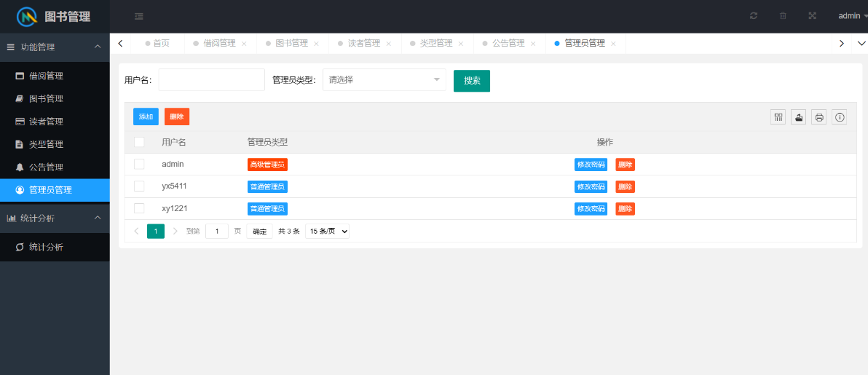Screen dimensions: 868x375
Task: Click 修改密码 for admin
Action: pos(591,165)
